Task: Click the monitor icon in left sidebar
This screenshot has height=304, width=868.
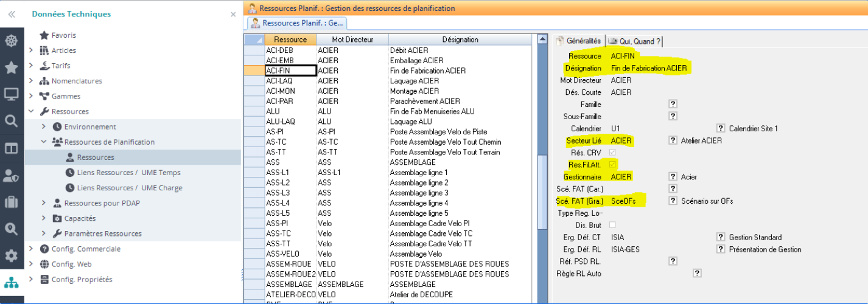Action: tap(11, 94)
